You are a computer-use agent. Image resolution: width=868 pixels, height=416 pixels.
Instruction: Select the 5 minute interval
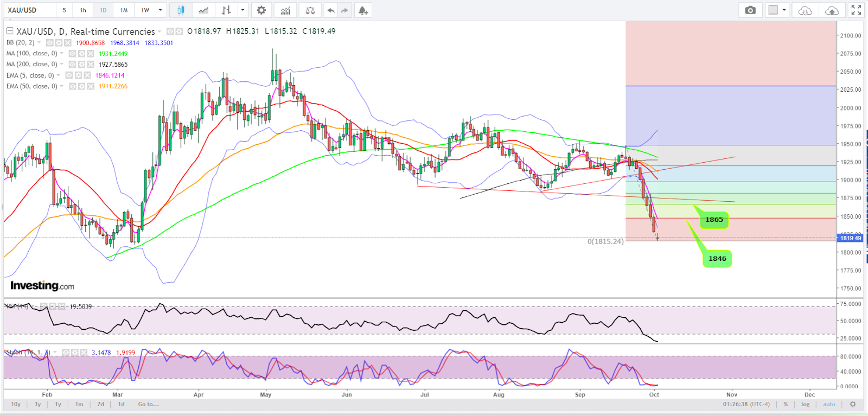[x=64, y=10]
